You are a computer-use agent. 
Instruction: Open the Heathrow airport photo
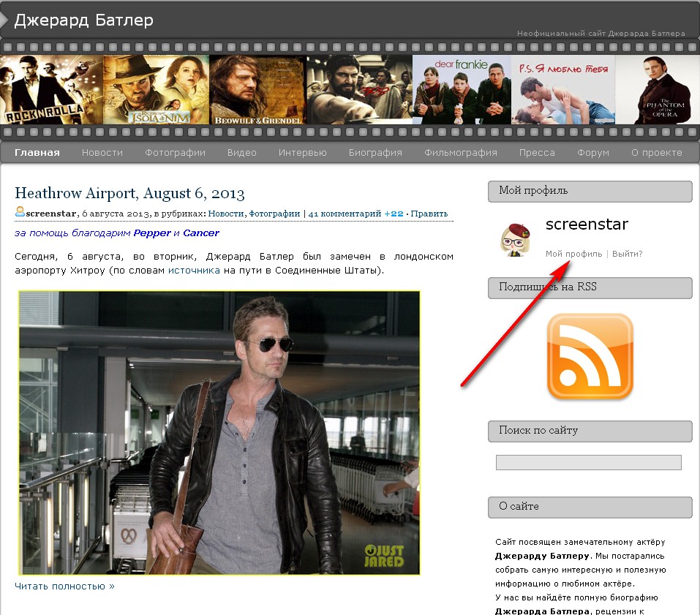(219, 433)
